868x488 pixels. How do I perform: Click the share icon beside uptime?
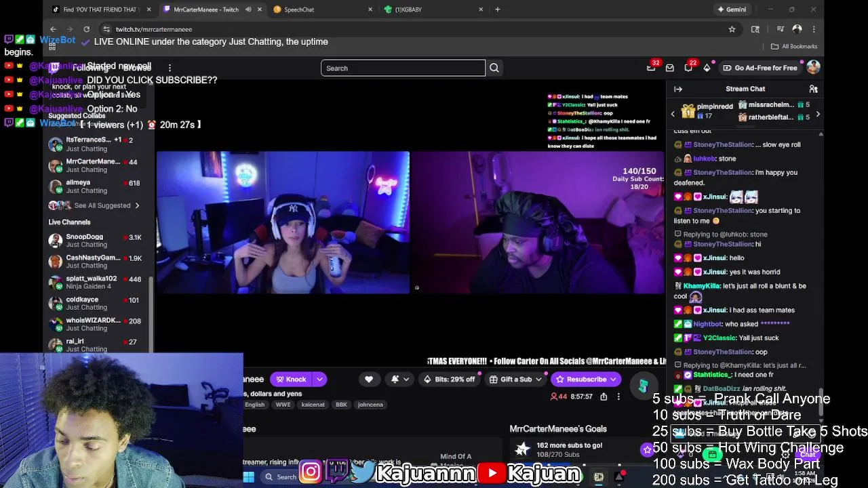tap(604, 396)
